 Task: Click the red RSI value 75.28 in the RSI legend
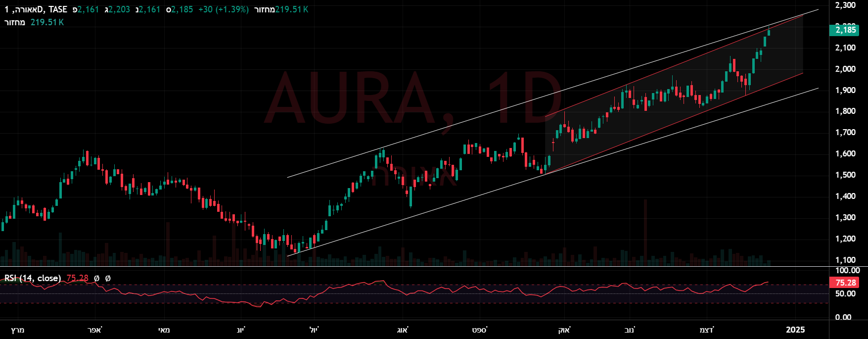coord(77,278)
